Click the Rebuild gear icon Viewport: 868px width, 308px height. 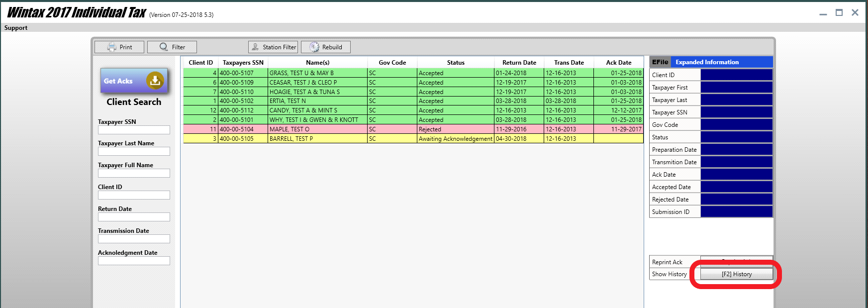(x=314, y=47)
